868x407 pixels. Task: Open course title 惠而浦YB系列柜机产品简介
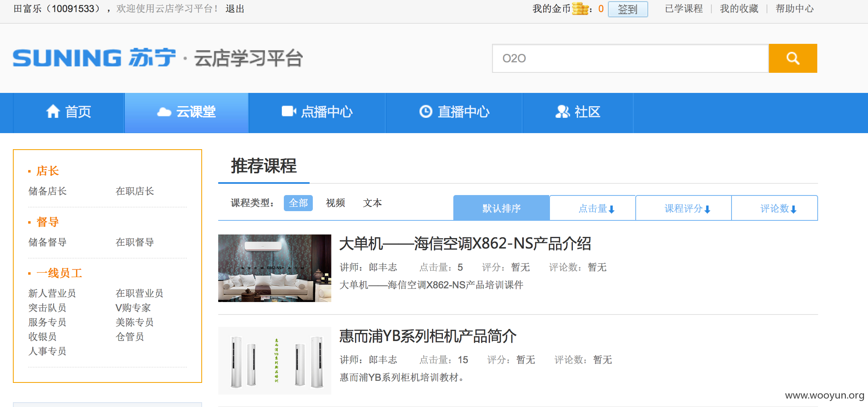pyautogui.click(x=428, y=336)
